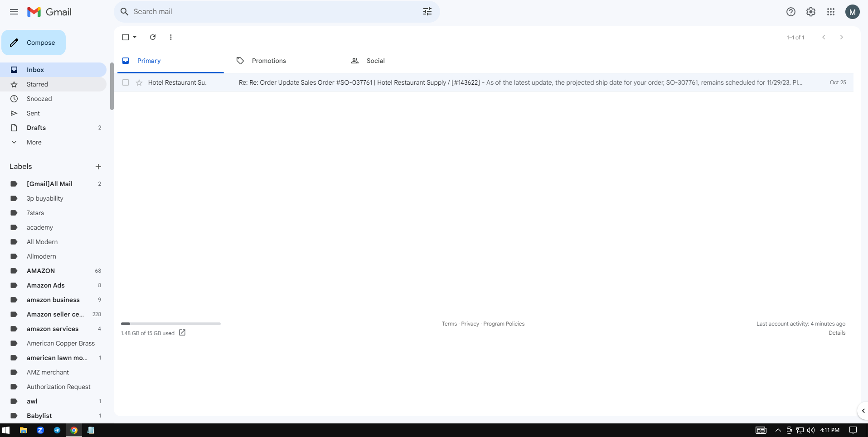Open the Notepad taskbar icon
Viewport: 868px width, 437px height.
tap(91, 430)
